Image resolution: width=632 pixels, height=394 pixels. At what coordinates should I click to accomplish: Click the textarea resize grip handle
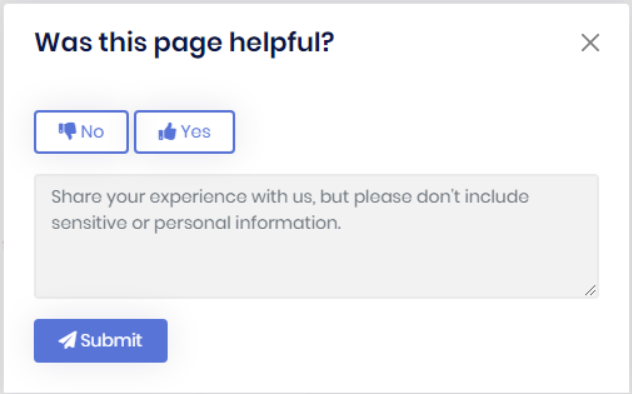click(x=590, y=290)
